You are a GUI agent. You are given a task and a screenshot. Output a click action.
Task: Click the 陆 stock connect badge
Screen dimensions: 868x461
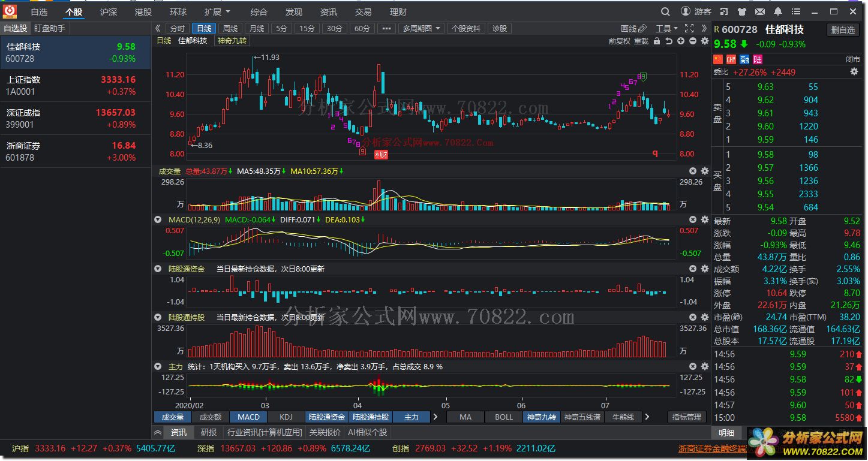[758, 59]
